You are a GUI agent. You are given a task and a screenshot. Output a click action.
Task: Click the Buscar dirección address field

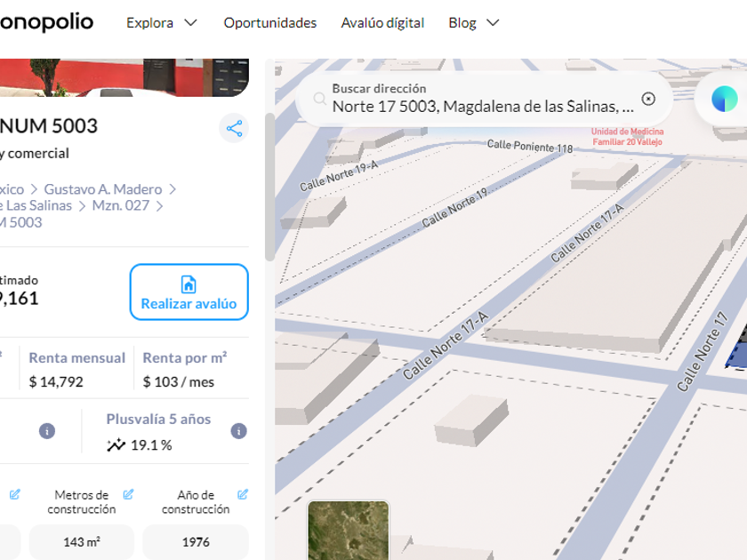click(483, 99)
